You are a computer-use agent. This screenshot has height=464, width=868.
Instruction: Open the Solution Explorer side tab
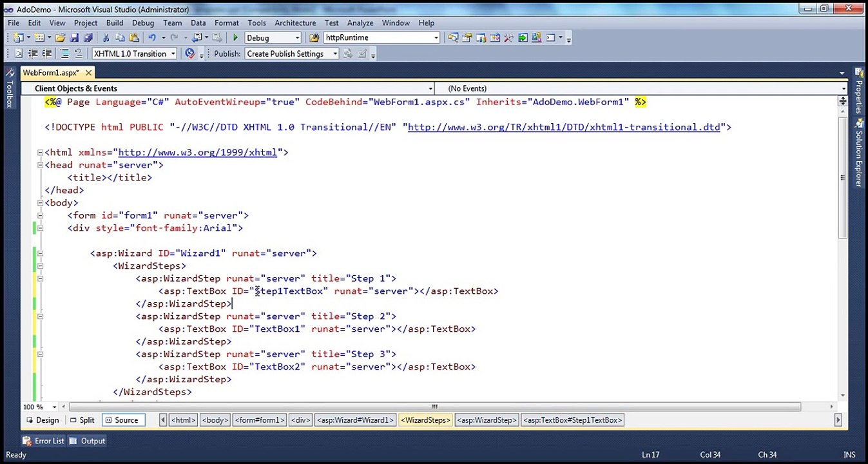[858, 153]
